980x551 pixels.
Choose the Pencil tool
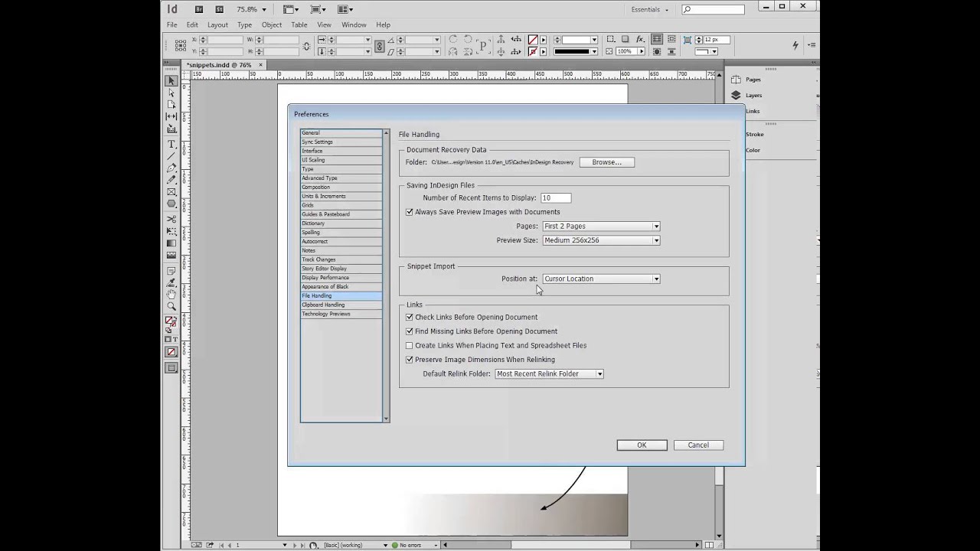coord(171,180)
